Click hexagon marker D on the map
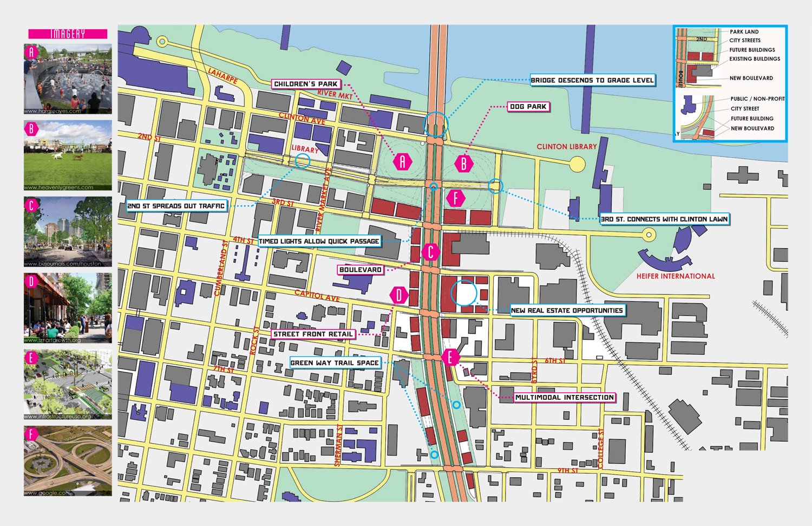Screen dimensions: 812x526 tap(399, 295)
